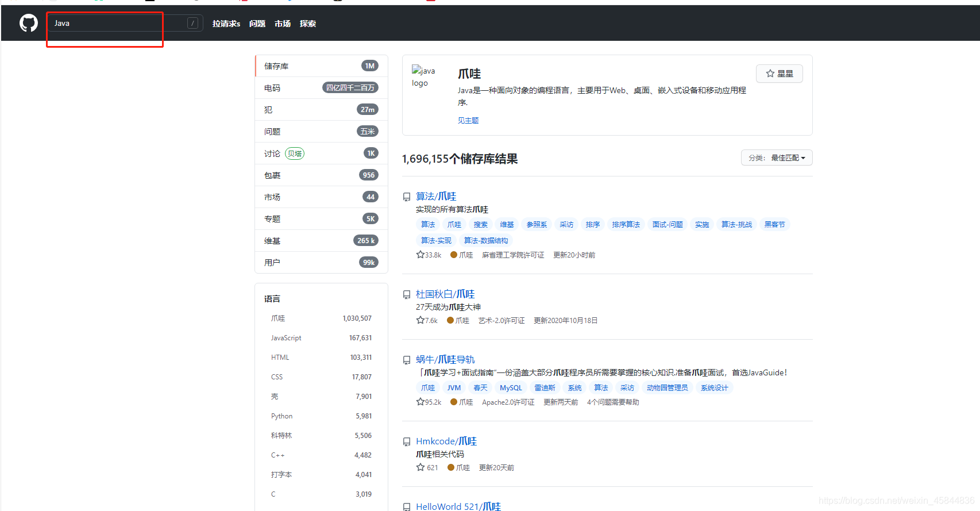The width and height of the screenshot is (980, 511).
Task: Filter by language 爪哇 with 1,030,507 results
Action: point(321,318)
